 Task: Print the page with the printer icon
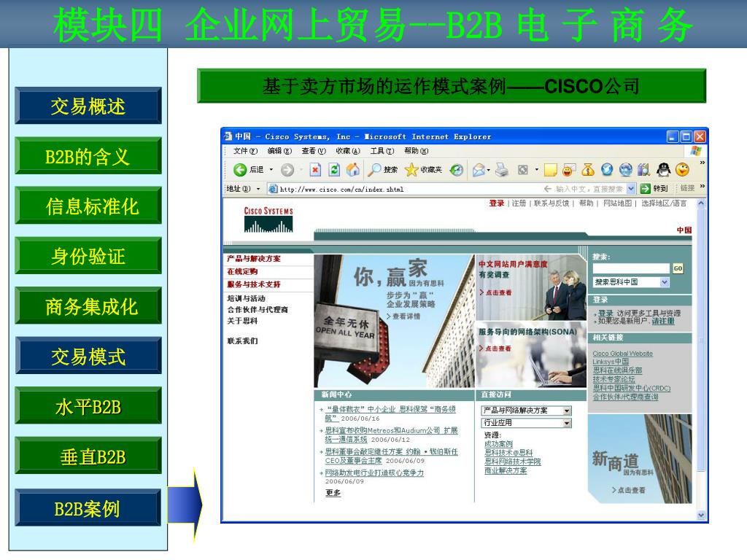pyautogui.click(x=502, y=169)
